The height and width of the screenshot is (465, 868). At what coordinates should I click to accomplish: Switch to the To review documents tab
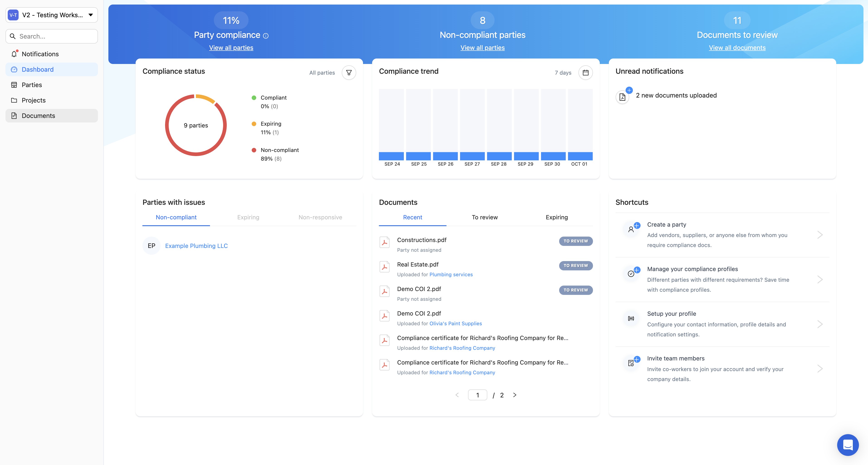[x=485, y=217]
